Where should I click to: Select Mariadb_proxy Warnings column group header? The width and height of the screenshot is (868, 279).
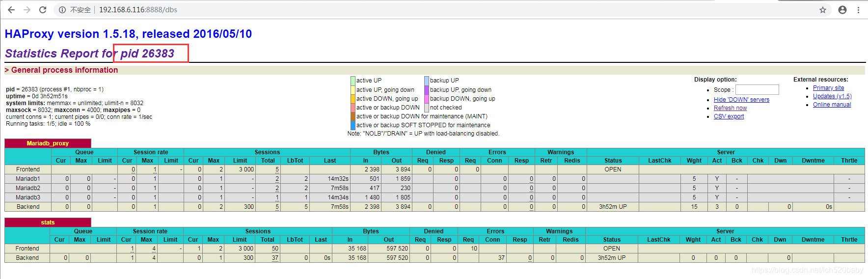561,152
